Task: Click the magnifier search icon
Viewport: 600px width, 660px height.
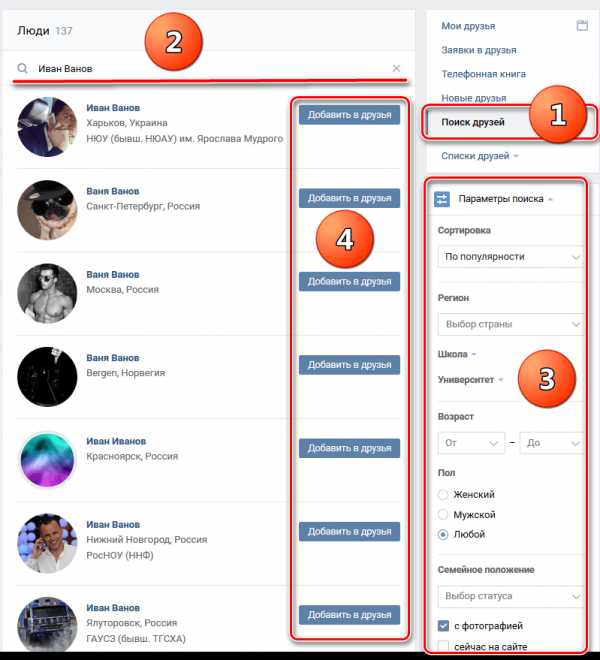Action: click(x=22, y=68)
